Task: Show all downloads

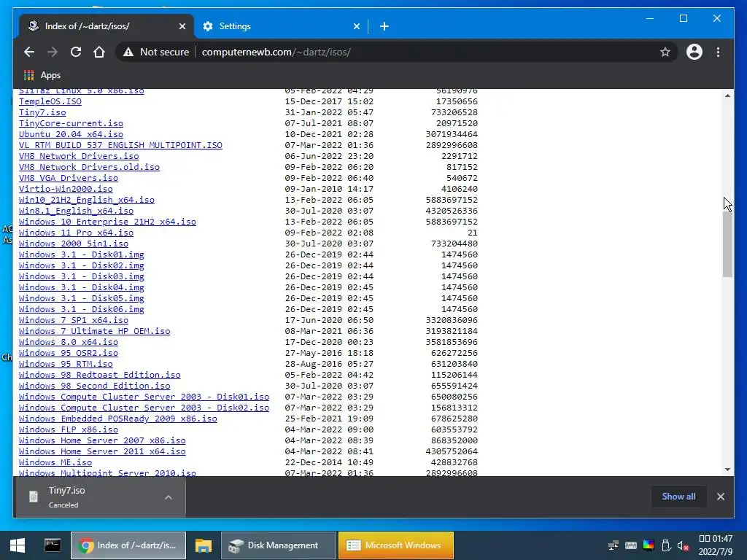Action: point(678,497)
